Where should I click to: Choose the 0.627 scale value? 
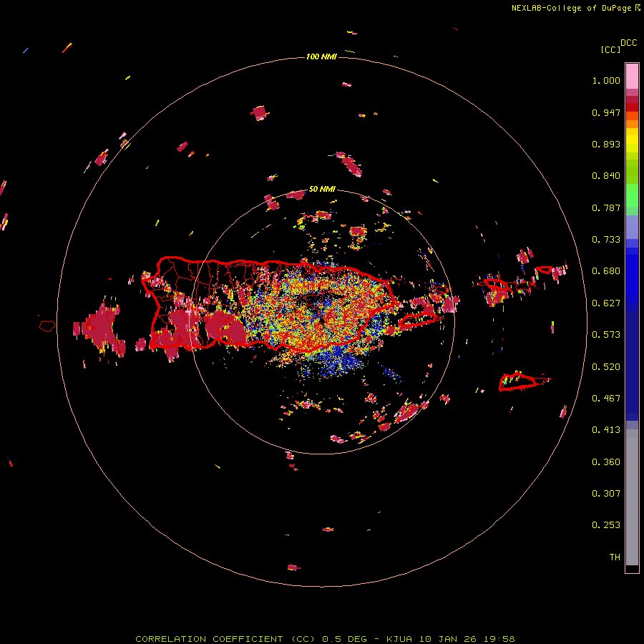[606, 303]
